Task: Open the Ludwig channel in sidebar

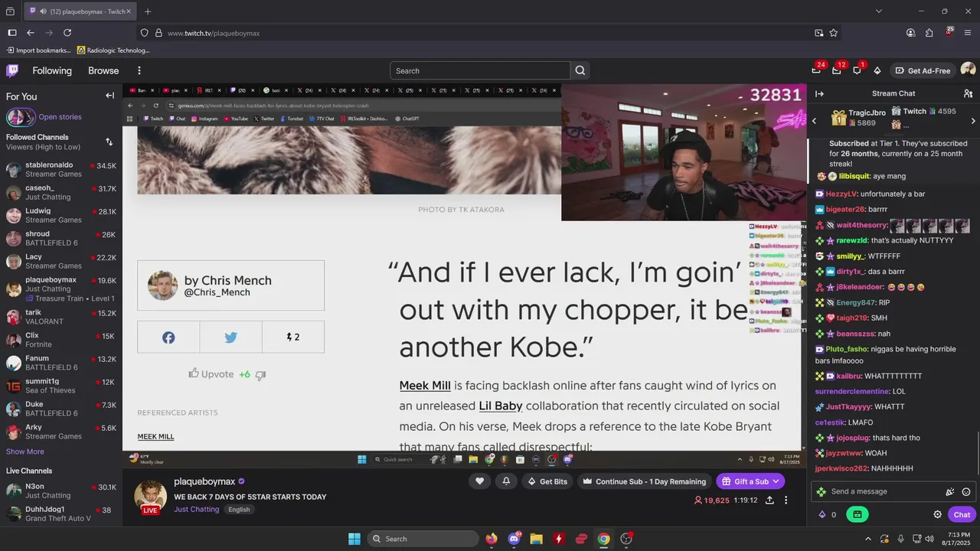Action: (61, 215)
